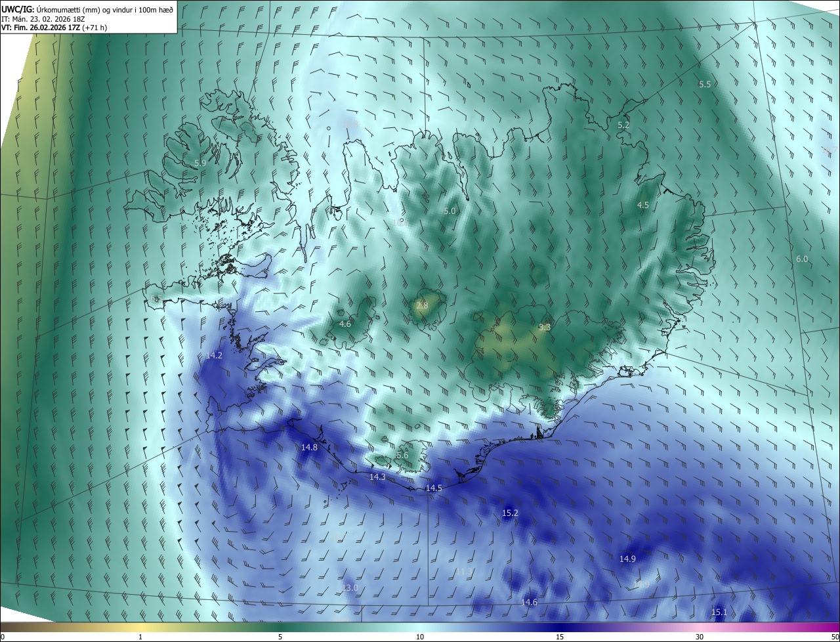Click the 6.0 value off the east coast

point(802,259)
